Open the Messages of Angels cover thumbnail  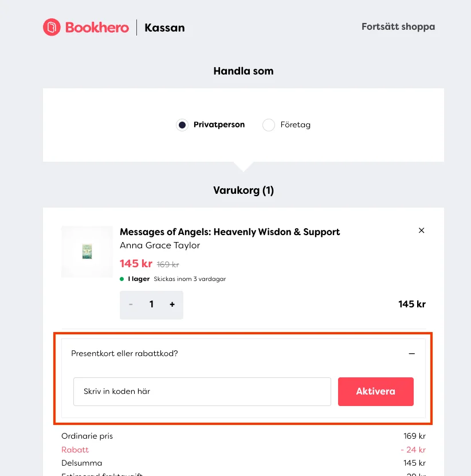click(x=87, y=252)
